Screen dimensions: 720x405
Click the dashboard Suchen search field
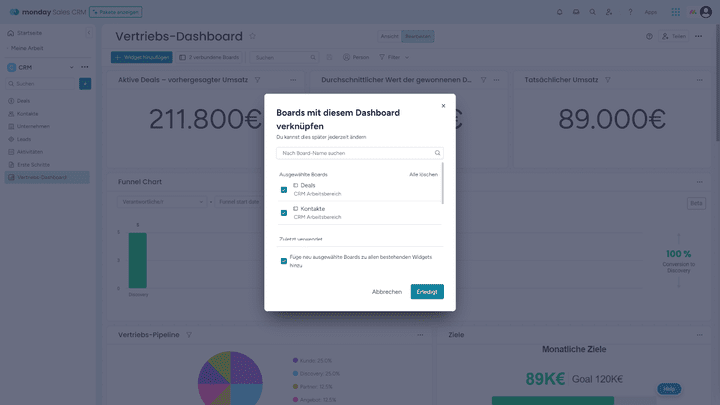pos(284,57)
